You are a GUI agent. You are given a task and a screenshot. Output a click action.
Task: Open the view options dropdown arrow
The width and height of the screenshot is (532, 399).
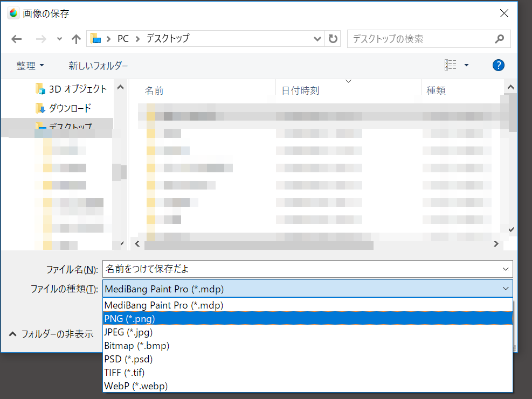(x=467, y=65)
